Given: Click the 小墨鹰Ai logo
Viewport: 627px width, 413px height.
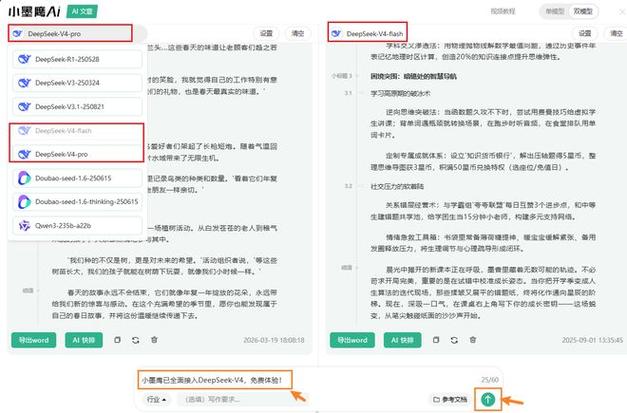Looking at the screenshot, I should [x=34, y=12].
